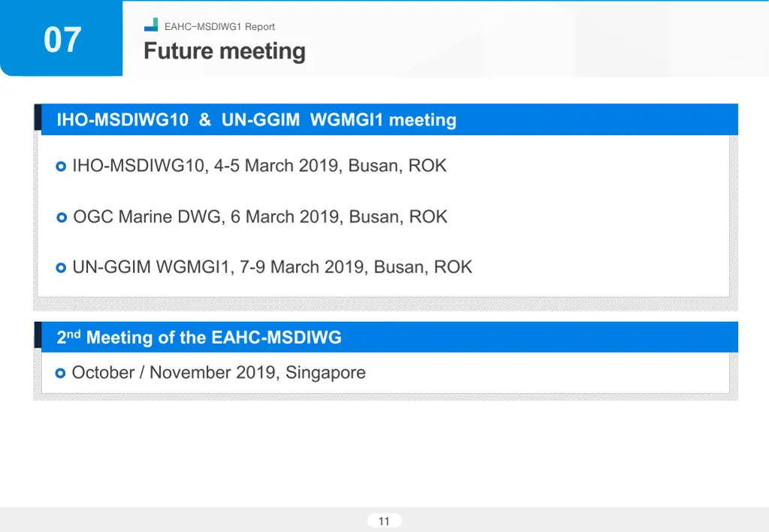Click the Future meeting slide title
The height and width of the screenshot is (532, 769).
(x=225, y=51)
